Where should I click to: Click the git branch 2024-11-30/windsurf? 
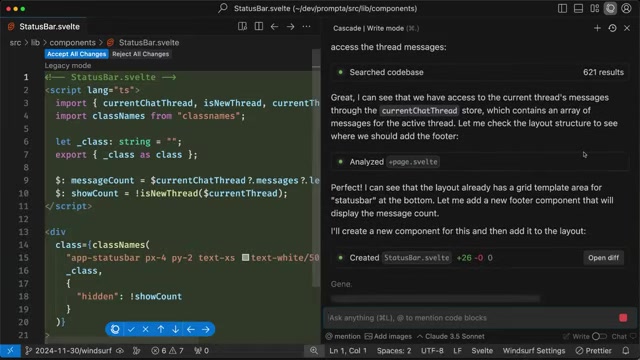point(69,351)
